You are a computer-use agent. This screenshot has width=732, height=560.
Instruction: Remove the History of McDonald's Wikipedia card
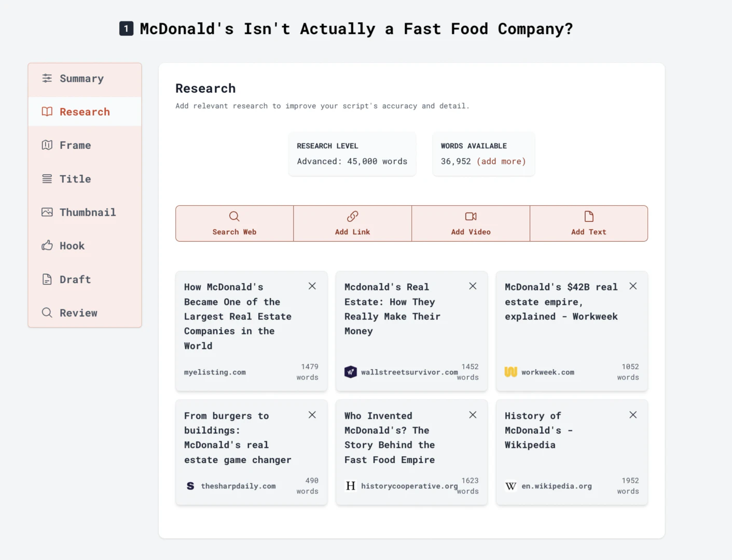(x=633, y=415)
